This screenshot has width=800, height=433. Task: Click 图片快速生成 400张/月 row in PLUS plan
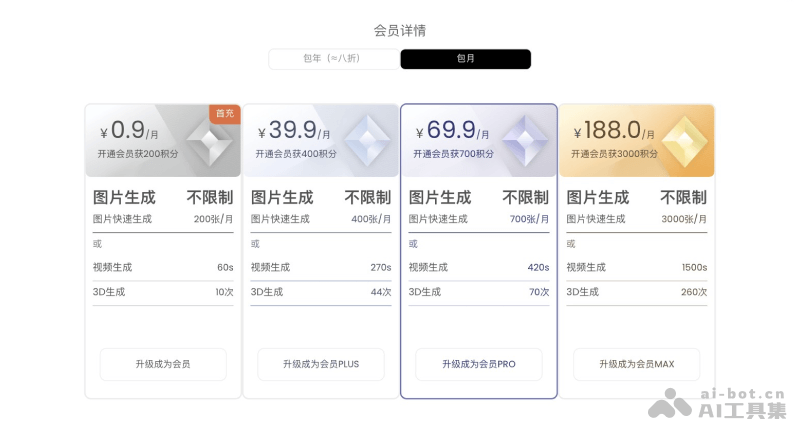(320, 219)
